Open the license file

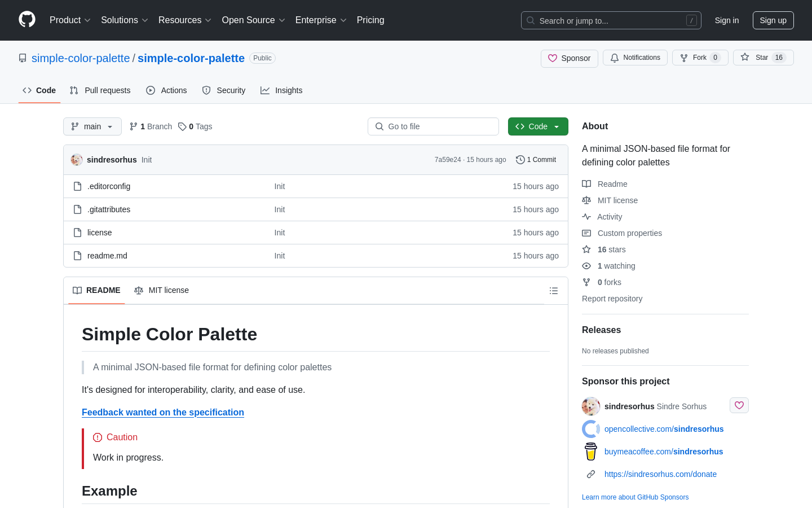pos(100,233)
